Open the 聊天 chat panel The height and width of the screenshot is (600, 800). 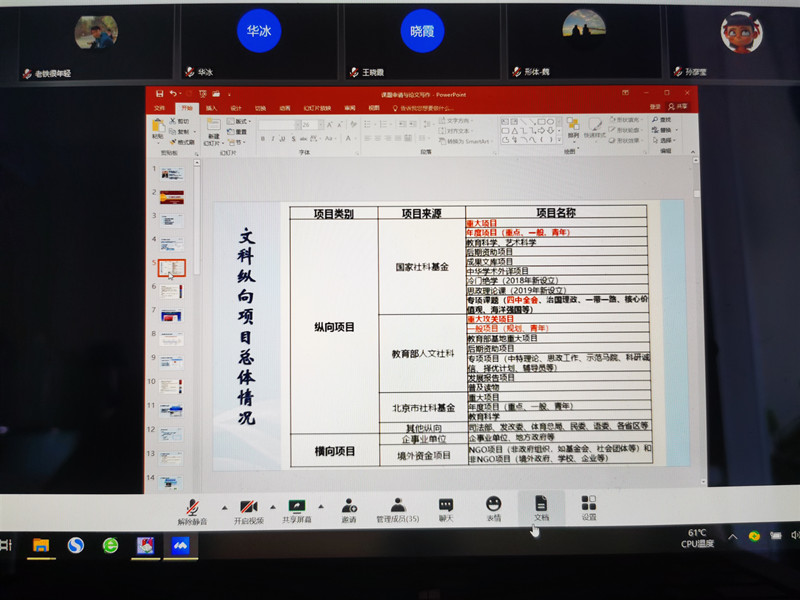[x=446, y=506]
